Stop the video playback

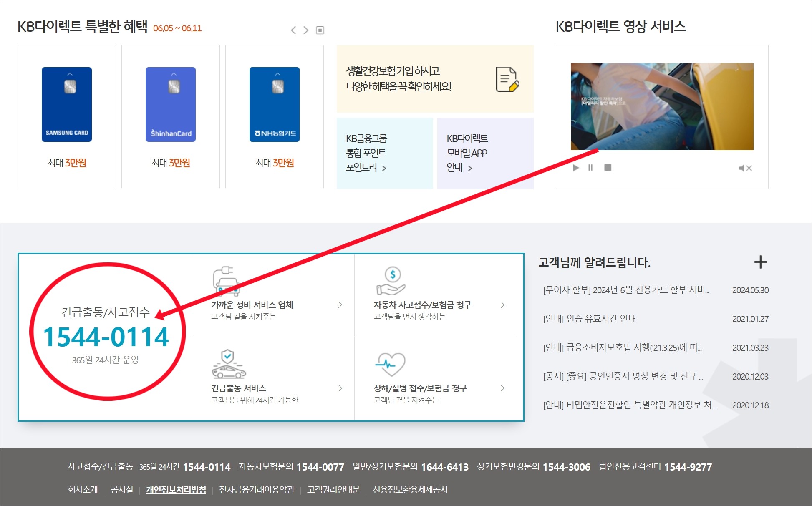pyautogui.click(x=608, y=168)
